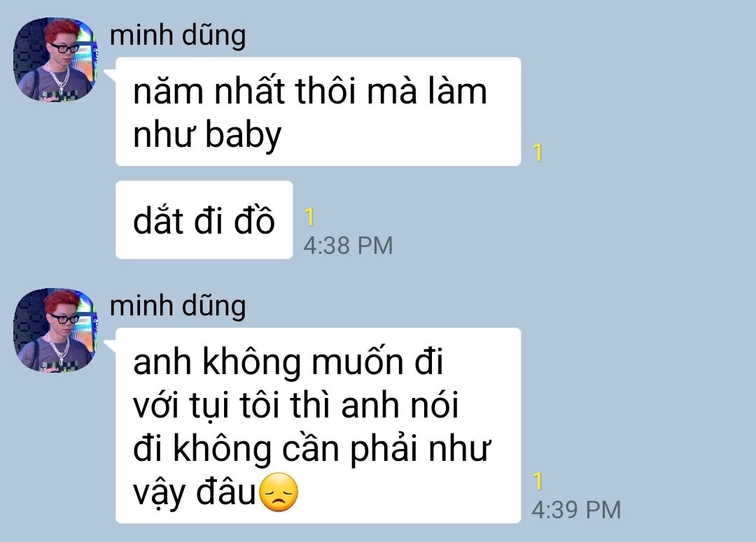Tap the yellow read count next to 'dắt đi đồ'

point(309,217)
